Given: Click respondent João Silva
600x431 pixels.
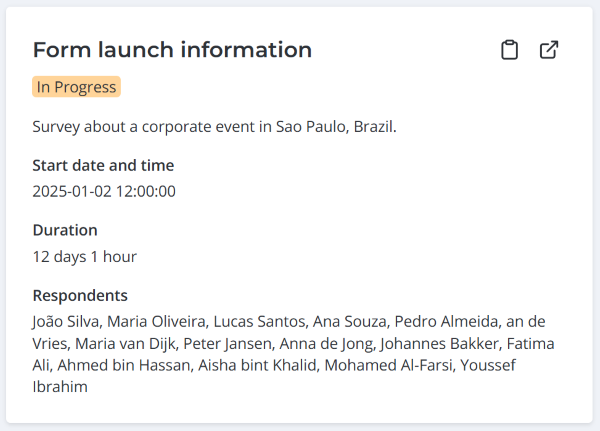Looking at the screenshot, I should point(66,321).
